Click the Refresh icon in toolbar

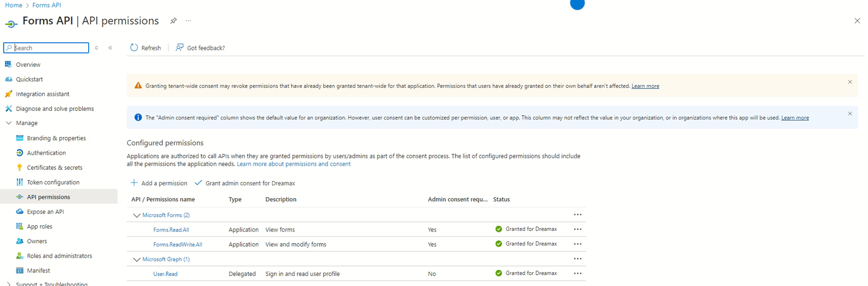pos(134,48)
